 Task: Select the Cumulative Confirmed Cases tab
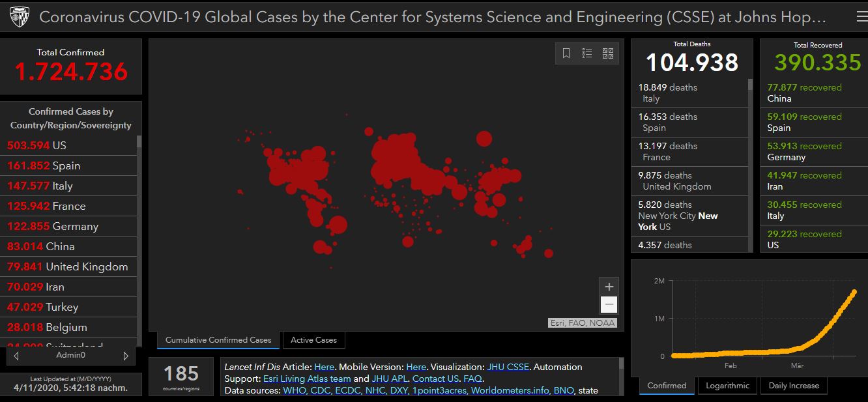(x=218, y=340)
